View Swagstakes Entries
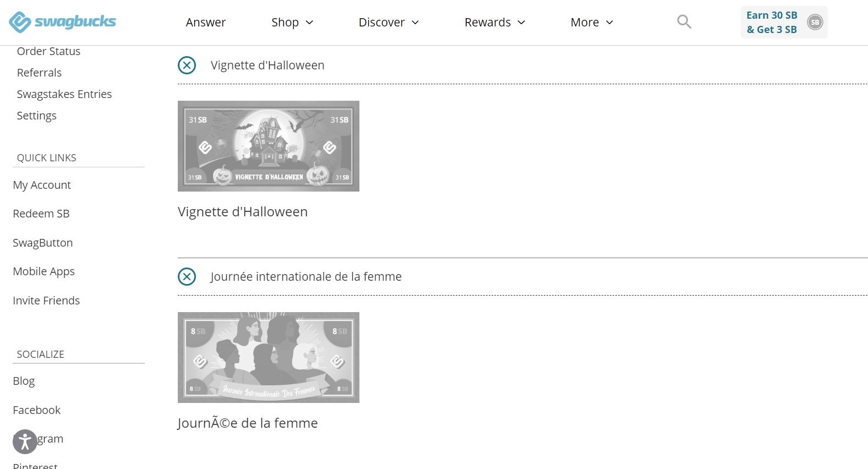Screen dimensions: 868x469 [64, 94]
